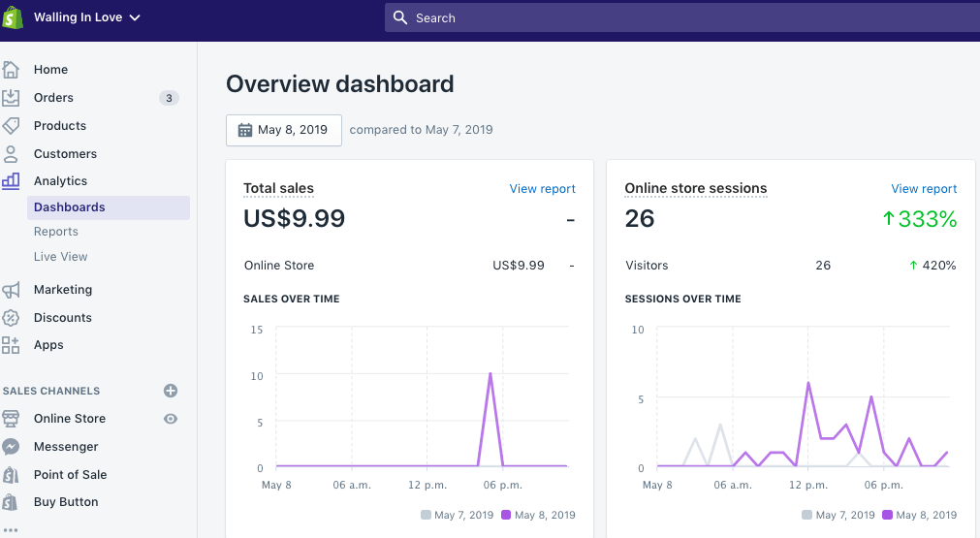The height and width of the screenshot is (538, 980).
Task: Open Reports under Analytics
Action: click(x=56, y=232)
